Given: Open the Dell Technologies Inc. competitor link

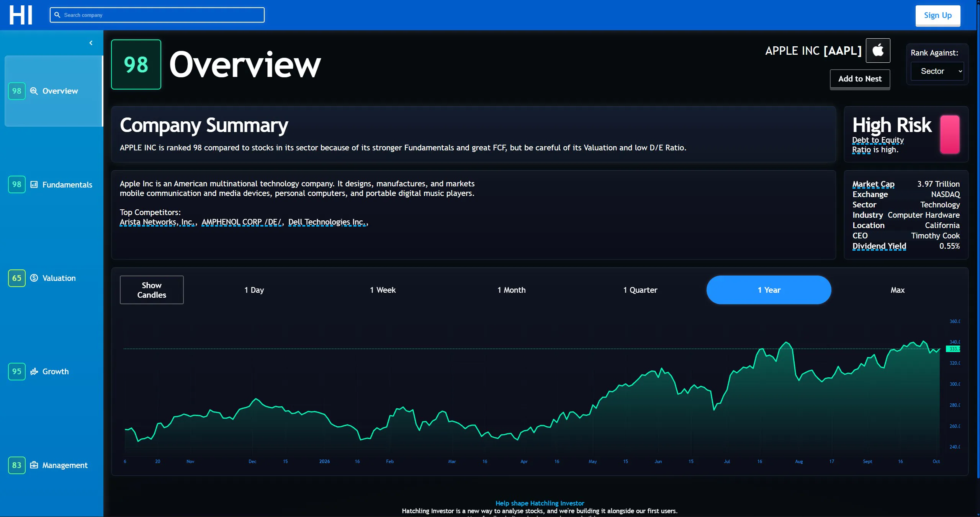Looking at the screenshot, I should [327, 222].
